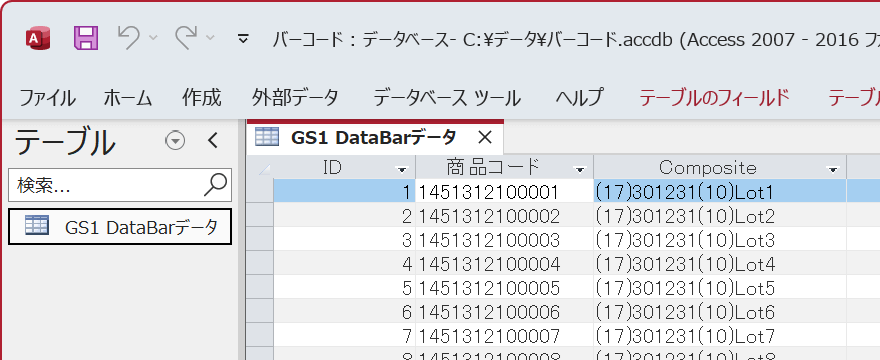Open the 外部データ ribbon tab

coord(295,98)
